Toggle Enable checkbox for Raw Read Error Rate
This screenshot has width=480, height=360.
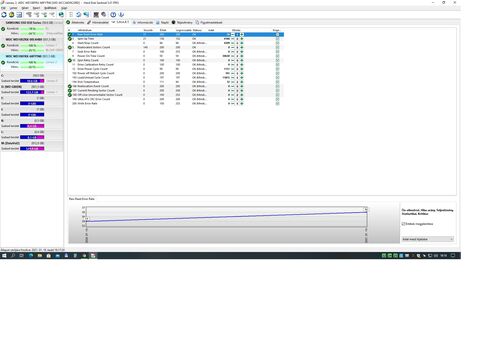coord(277,34)
